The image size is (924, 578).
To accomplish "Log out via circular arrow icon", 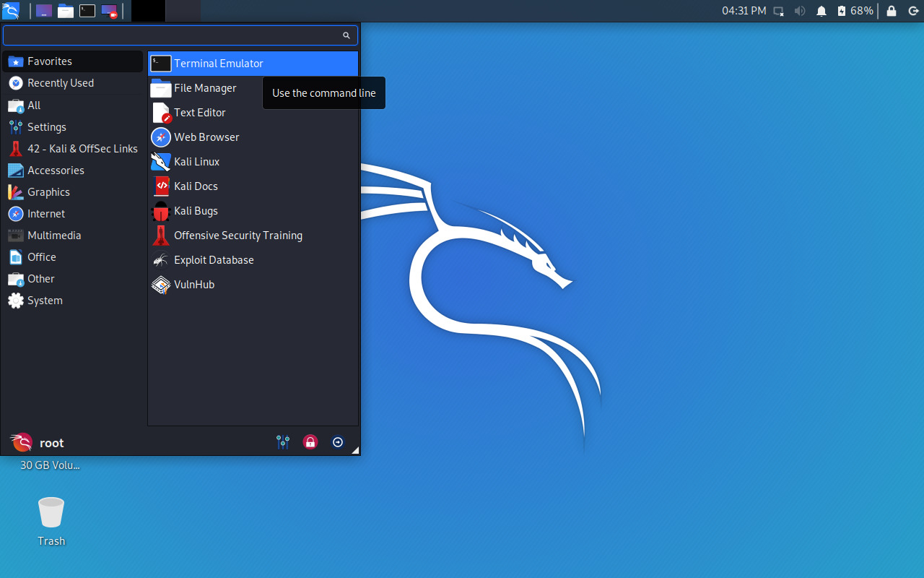I will tap(338, 441).
